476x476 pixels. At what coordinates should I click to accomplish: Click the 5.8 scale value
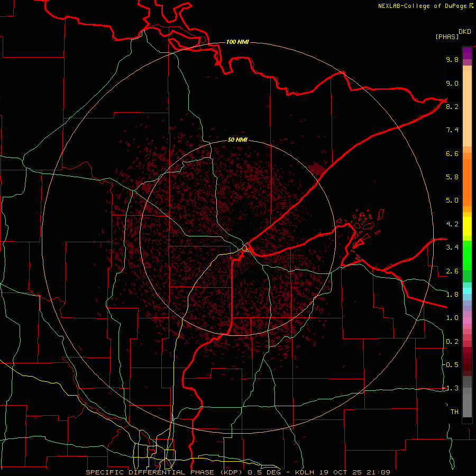(x=452, y=177)
